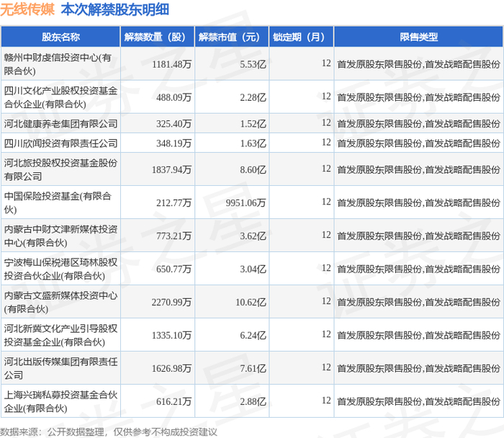Select shareholder 赣州中财虔信投资中心(有限合伙)

58,64
